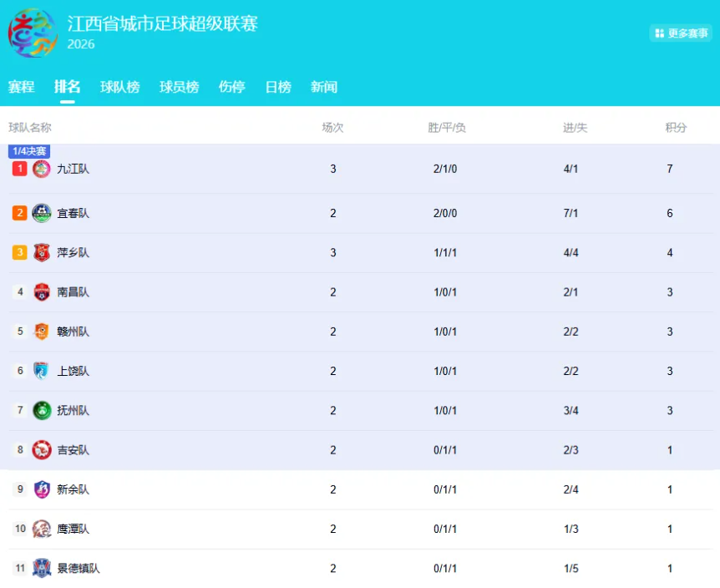Open team name 萍乡队
The width and height of the screenshot is (720, 588).
coord(73,252)
